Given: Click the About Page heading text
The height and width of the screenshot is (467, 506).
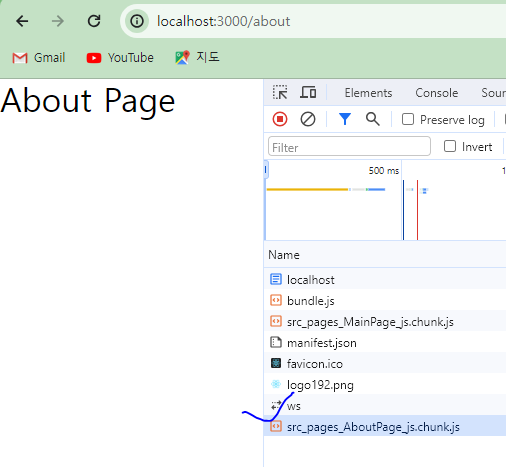Looking at the screenshot, I should [88, 101].
